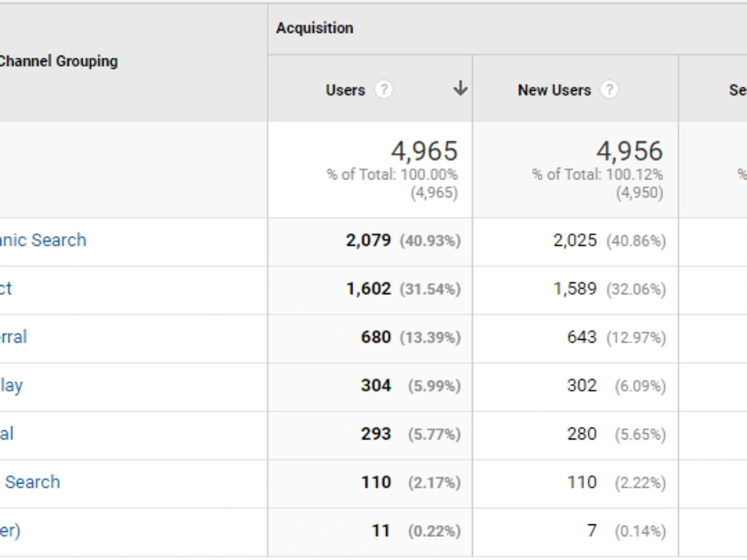Click the Channel Grouping column header
This screenshot has width=747, height=560.
pos(58,61)
